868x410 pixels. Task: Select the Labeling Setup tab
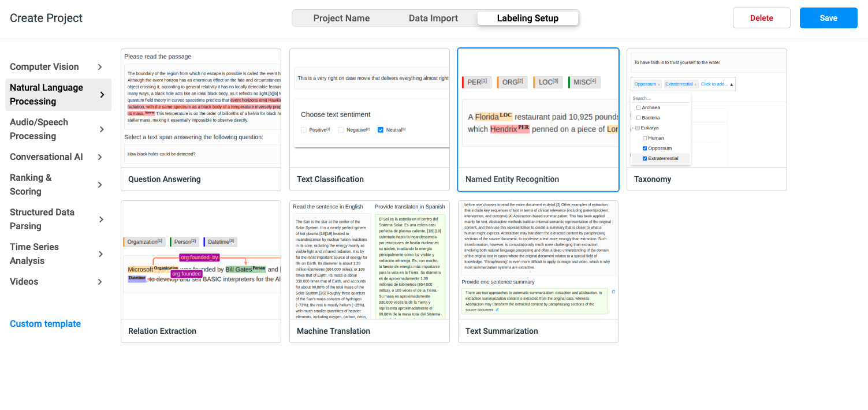point(528,18)
